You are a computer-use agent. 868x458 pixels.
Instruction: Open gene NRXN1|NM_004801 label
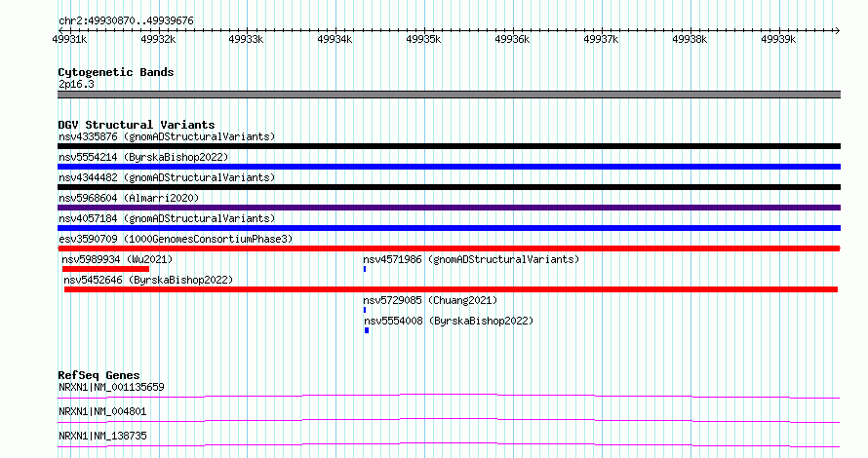pyautogui.click(x=102, y=411)
